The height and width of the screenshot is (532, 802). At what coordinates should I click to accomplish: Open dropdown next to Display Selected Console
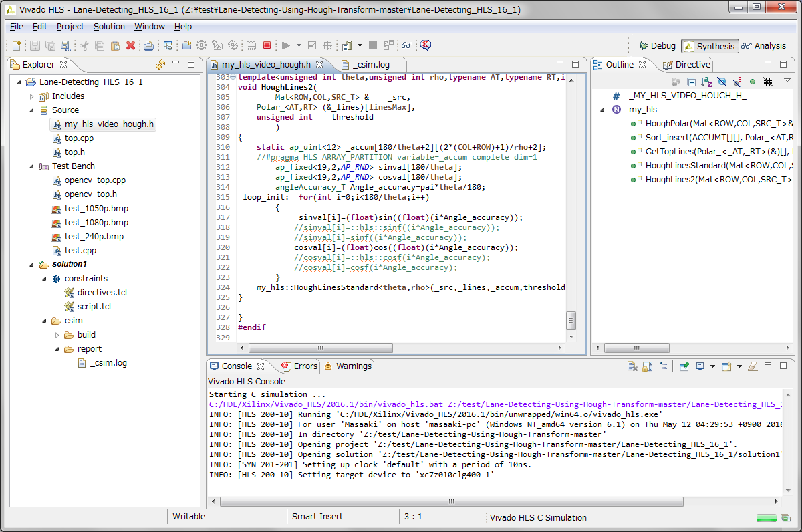click(x=712, y=366)
